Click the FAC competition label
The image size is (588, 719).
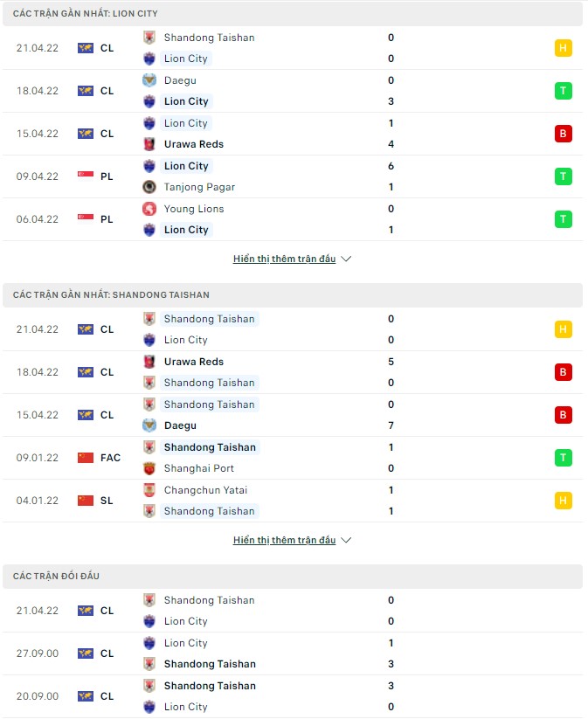(x=110, y=458)
